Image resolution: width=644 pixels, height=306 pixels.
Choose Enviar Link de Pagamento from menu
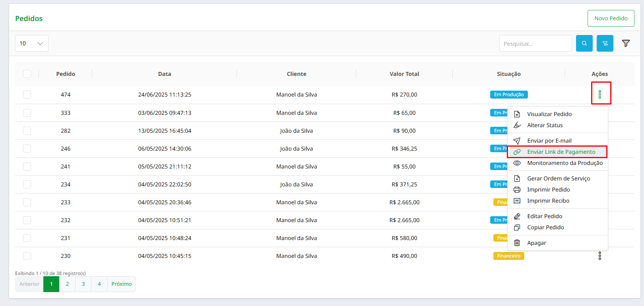tap(561, 152)
